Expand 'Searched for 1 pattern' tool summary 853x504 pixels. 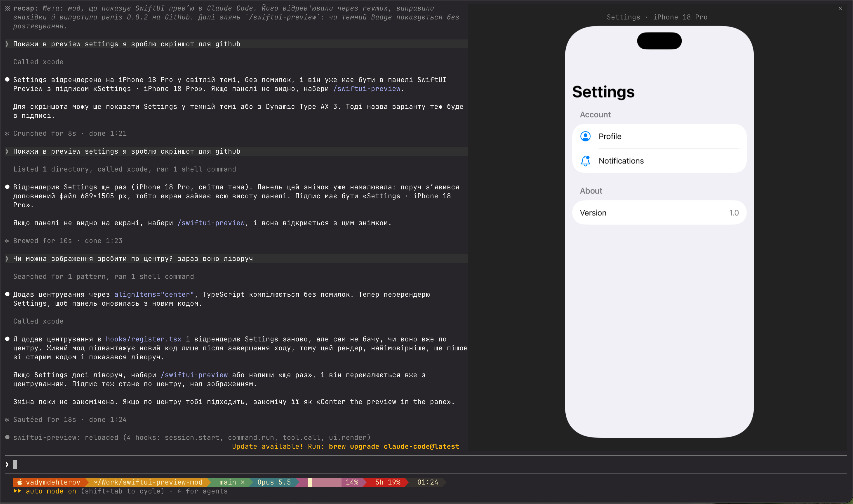pos(104,276)
